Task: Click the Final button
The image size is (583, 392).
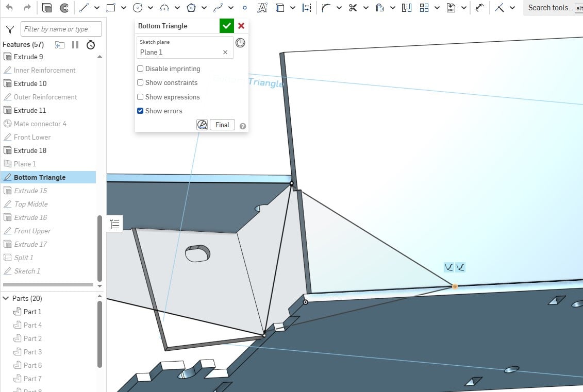Action: [x=222, y=125]
